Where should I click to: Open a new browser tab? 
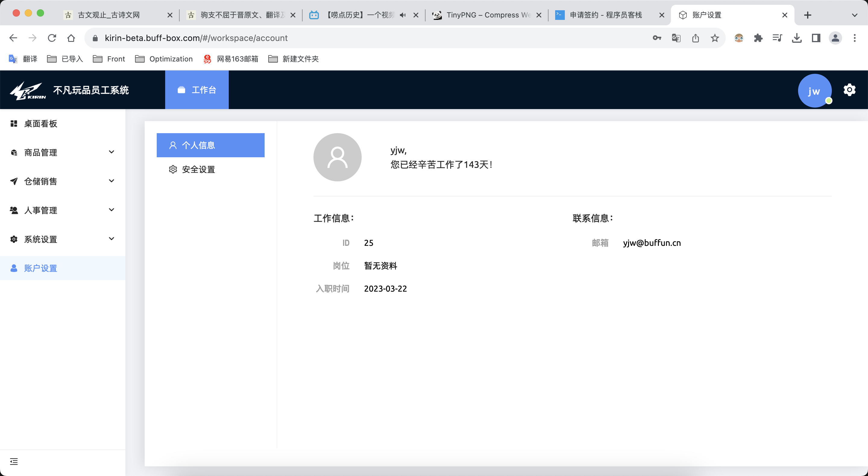tap(808, 15)
